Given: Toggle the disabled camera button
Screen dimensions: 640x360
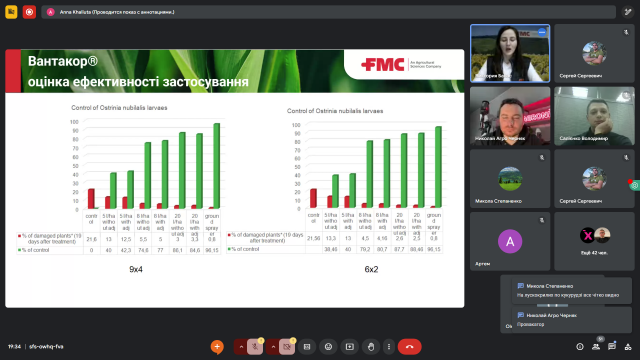Looking at the screenshot, I should 287,347.
